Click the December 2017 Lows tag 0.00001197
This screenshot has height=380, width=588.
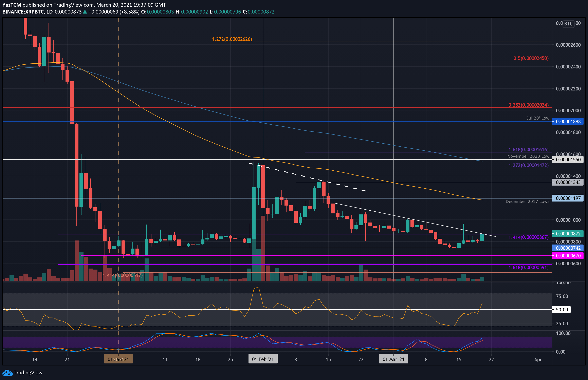568,198
